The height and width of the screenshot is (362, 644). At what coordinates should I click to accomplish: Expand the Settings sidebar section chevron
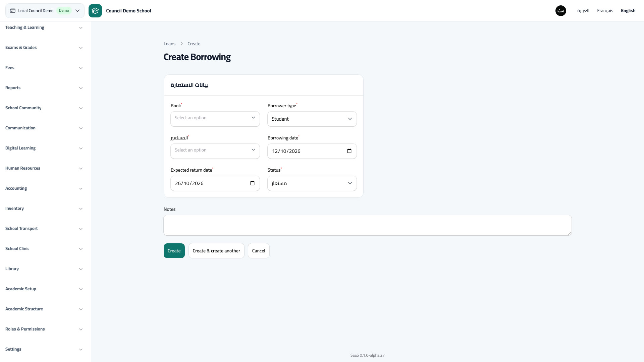tap(81, 350)
